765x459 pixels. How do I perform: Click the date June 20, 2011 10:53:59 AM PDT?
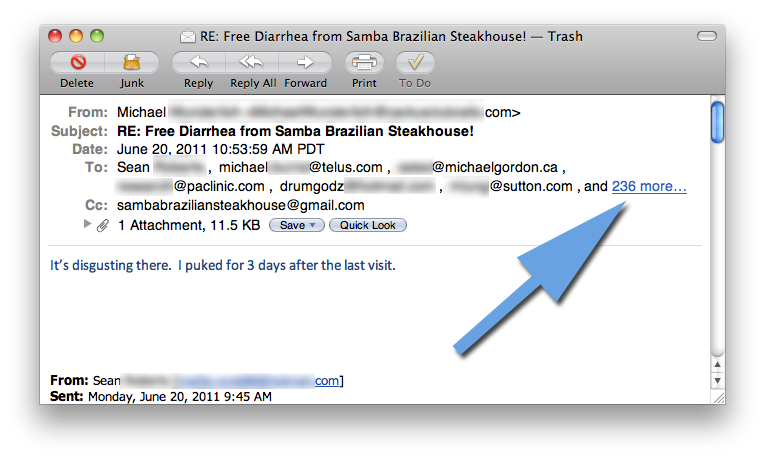(x=221, y=149)
